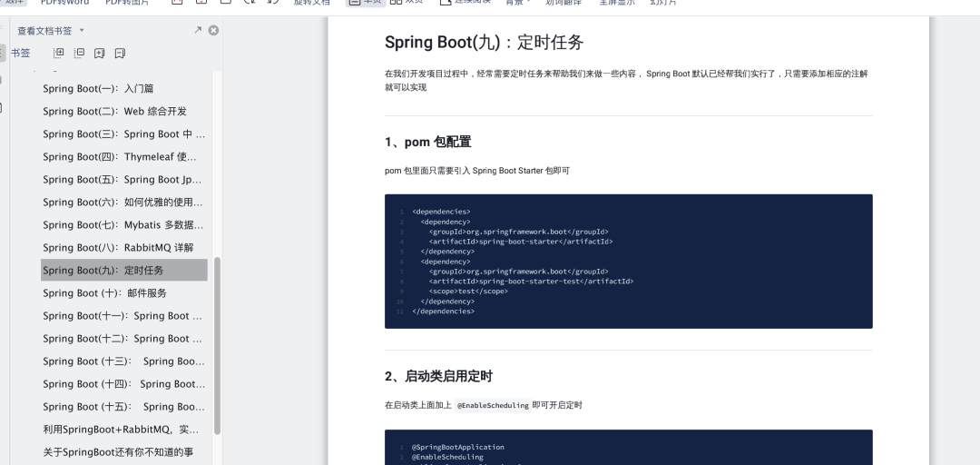Screen dimensions: 980x465
Task: Open bookmark Spring Boot (十):邮件服务
Action: pyautogui.click(x=105, y=293)
